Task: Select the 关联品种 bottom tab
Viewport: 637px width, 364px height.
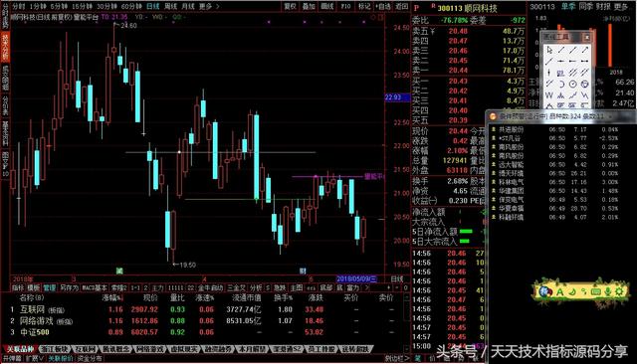Action: 20,349
